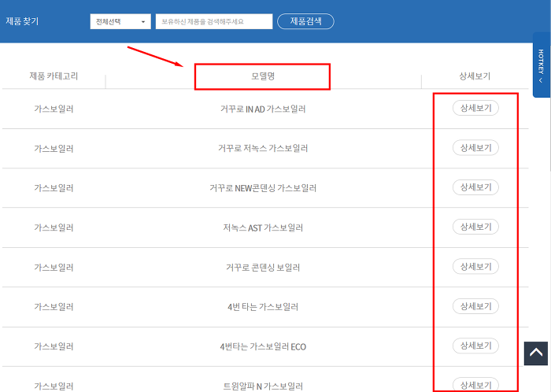Click 가스보일러 category in 4번 타는 가스보일러 row

click(54, 307)
